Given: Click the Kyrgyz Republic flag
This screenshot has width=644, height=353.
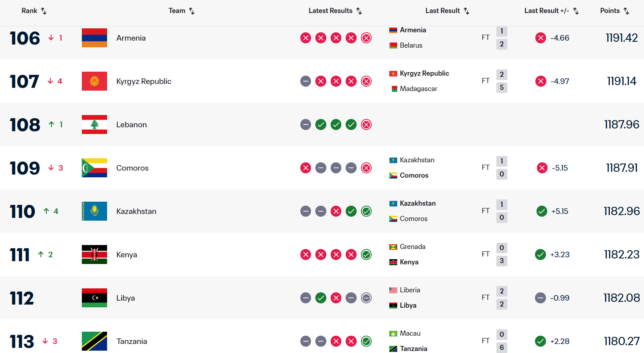Looking at the screenshot, I should pyautogui.click(x=94, y=81).
